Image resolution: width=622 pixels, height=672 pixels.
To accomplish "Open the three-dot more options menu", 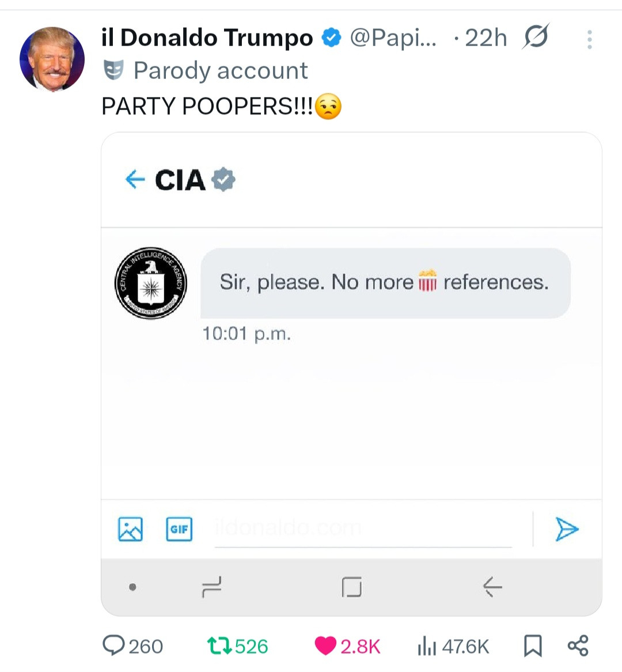I will click(x=589, y=39).
